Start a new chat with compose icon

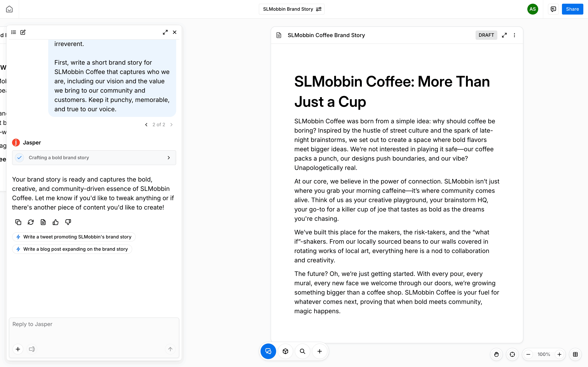pos(23,32)
